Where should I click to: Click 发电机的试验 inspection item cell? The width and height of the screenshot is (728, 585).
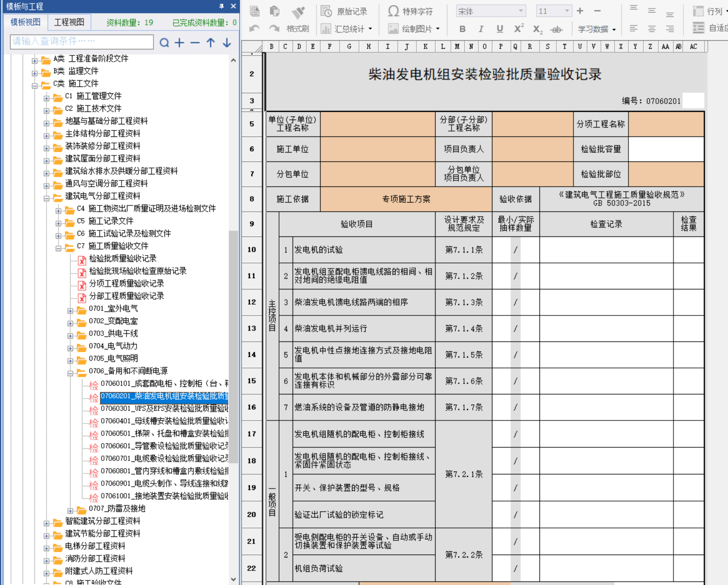[x=363, y=249]
